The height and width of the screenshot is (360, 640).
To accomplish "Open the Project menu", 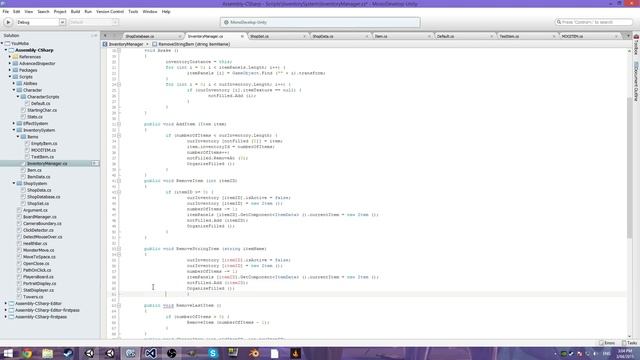I will pyautogui.click(x=60, y=12).
